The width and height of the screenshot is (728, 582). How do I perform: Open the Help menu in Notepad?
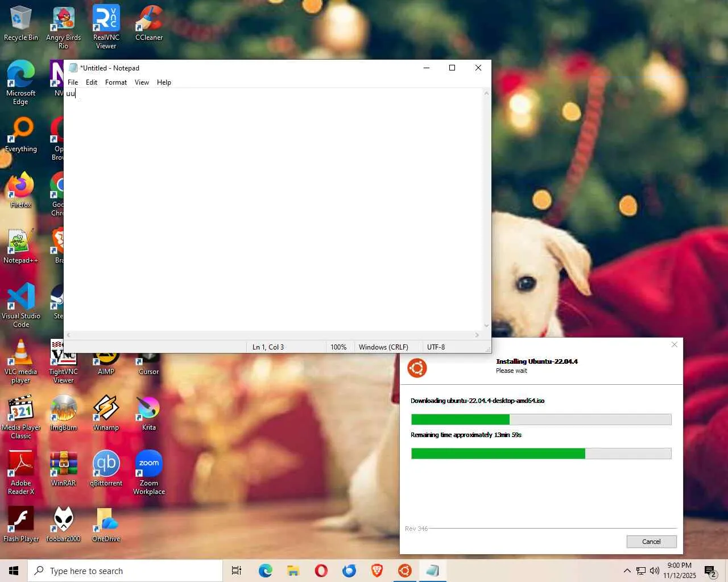(164, 82)
